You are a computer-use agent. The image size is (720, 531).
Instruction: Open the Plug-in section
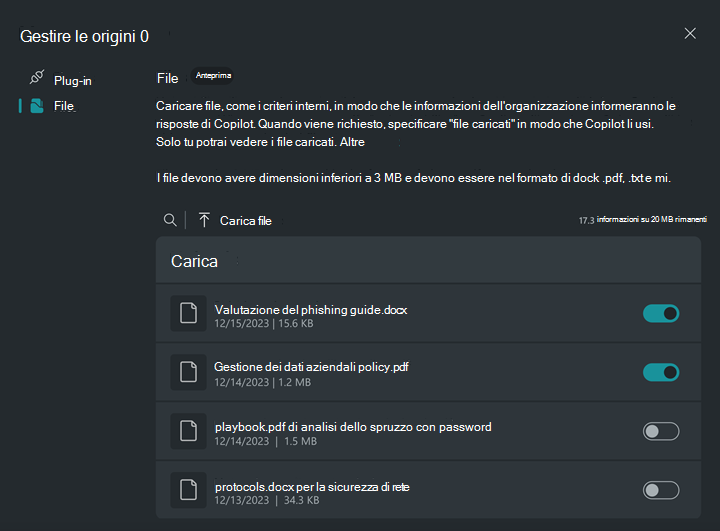coord(72,80)
